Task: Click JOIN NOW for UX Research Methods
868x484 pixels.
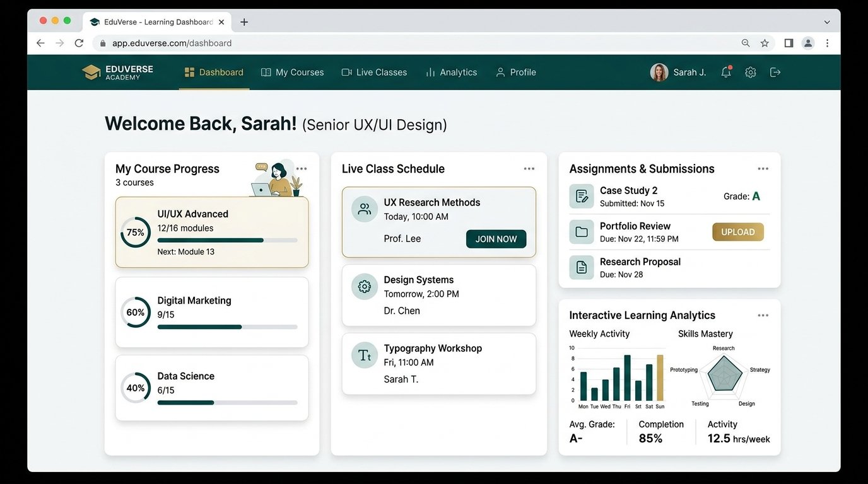Action: (x=496, y=239)
